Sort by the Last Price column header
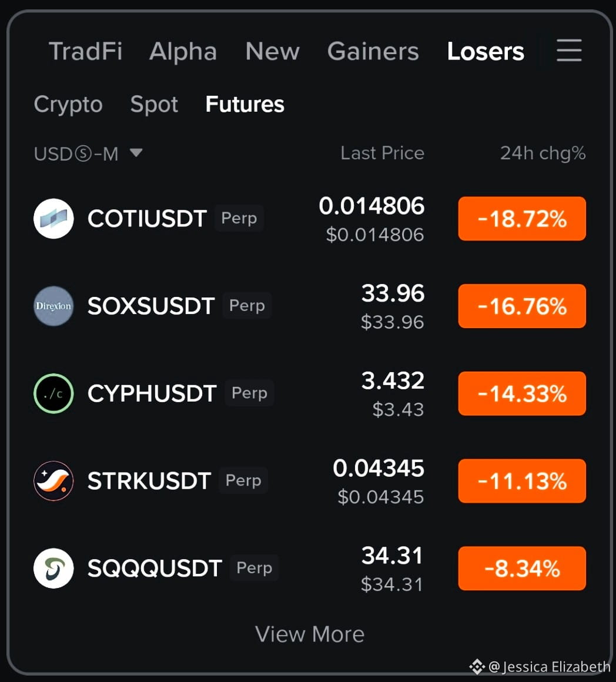This screenshot has width=616, height=682. pos(382,153)
